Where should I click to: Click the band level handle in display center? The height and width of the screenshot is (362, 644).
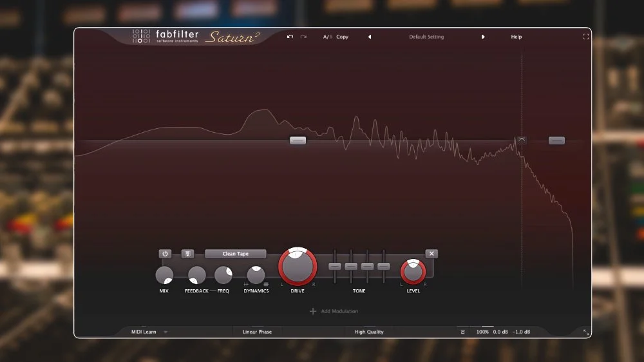click(x=298, y=140)
